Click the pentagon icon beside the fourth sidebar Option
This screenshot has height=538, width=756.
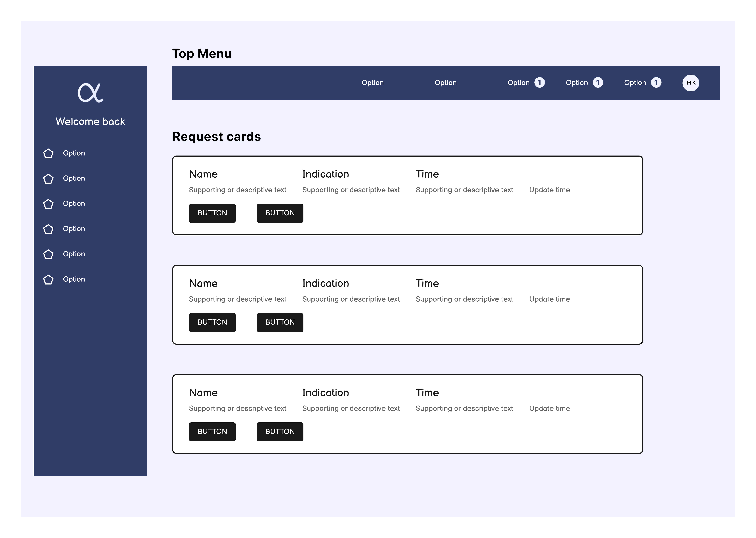point(48,229)
